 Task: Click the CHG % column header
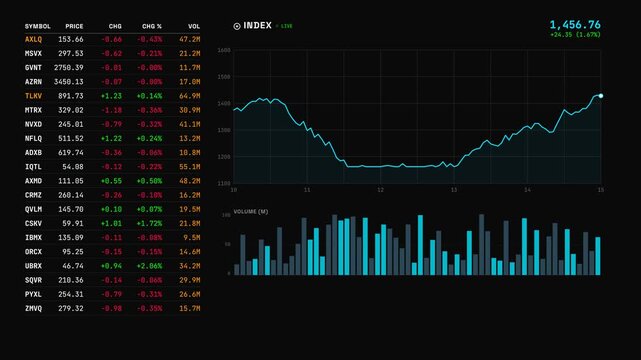pyautogui.click(x=152, y=26)
